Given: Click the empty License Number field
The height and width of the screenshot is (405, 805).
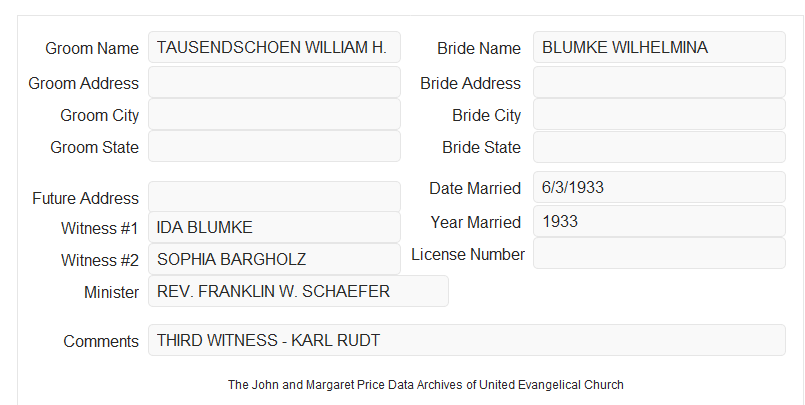Looking at the screenshot, I should 659,253.
